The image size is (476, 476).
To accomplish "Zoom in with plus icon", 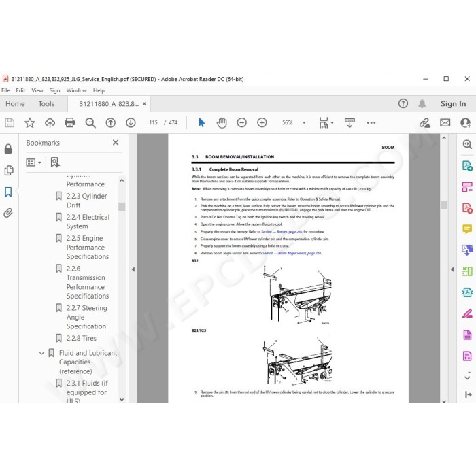I will pos(262,122).
